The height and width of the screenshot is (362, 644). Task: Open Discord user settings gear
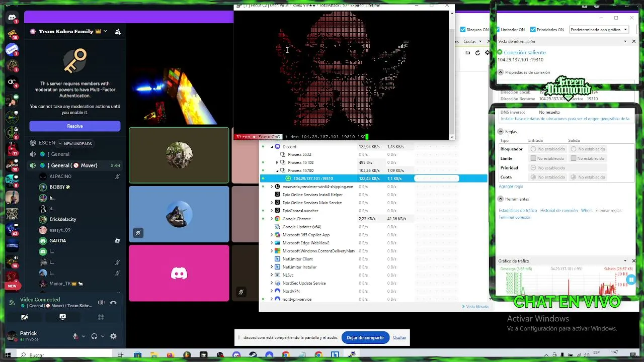(x=113, y=336)
